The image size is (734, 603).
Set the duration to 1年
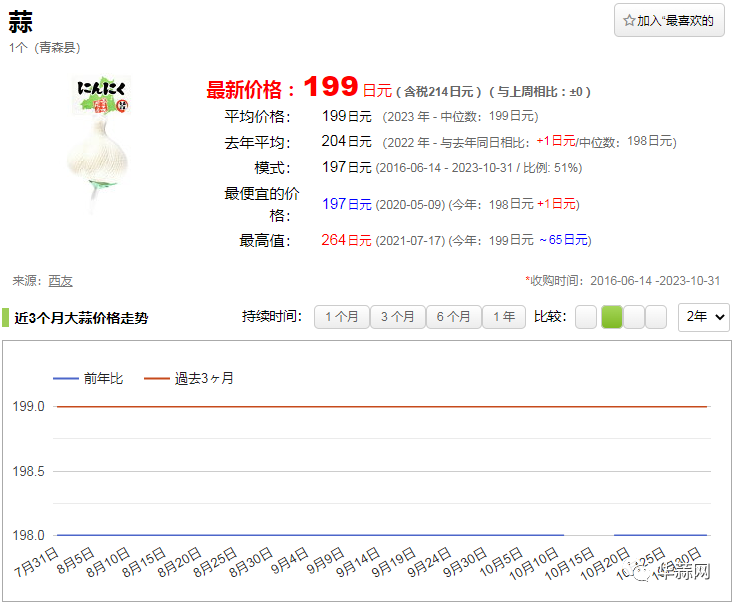pos(504,317)
